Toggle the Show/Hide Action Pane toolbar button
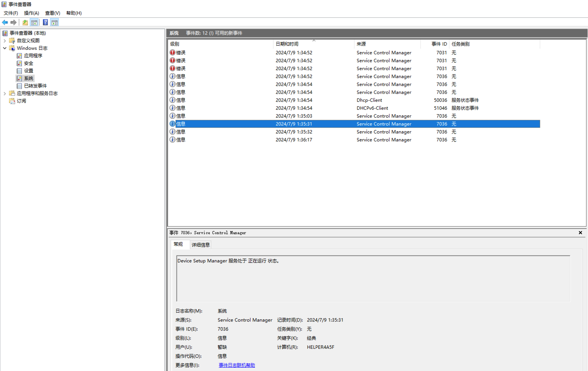The image size is (588, 371). [x=54, y=22]
